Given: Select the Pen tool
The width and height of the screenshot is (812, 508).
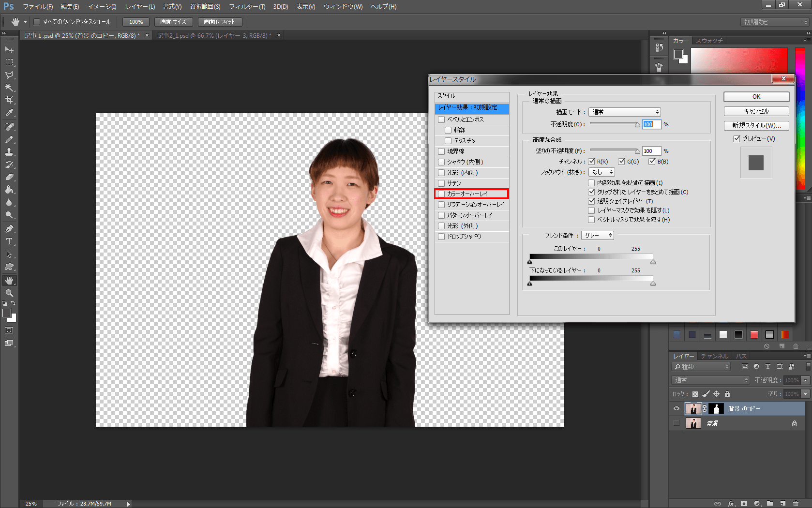Looking at the screenshot, I should (x=9, y=229).
